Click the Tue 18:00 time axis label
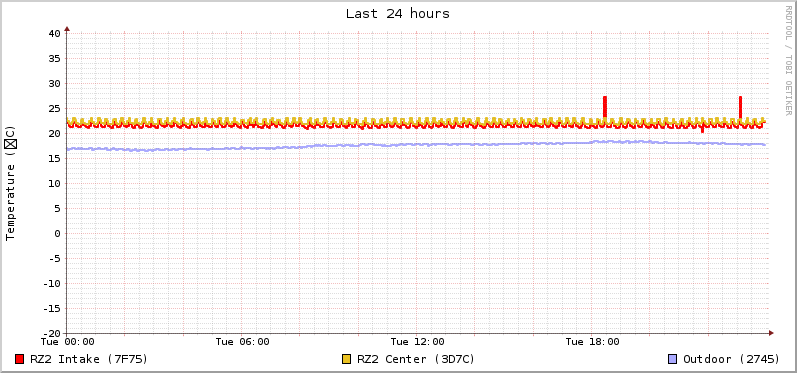Viewport: 797px width, 373px height. click(592, 342)
